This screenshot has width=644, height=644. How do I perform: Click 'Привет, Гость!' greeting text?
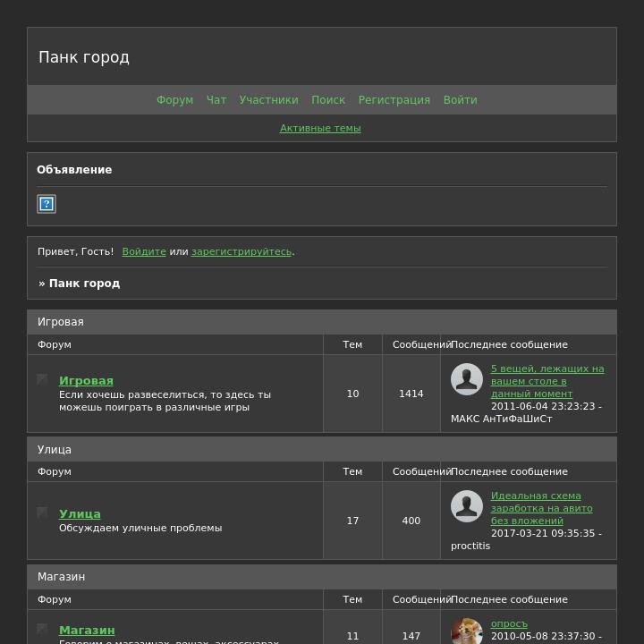75,251
